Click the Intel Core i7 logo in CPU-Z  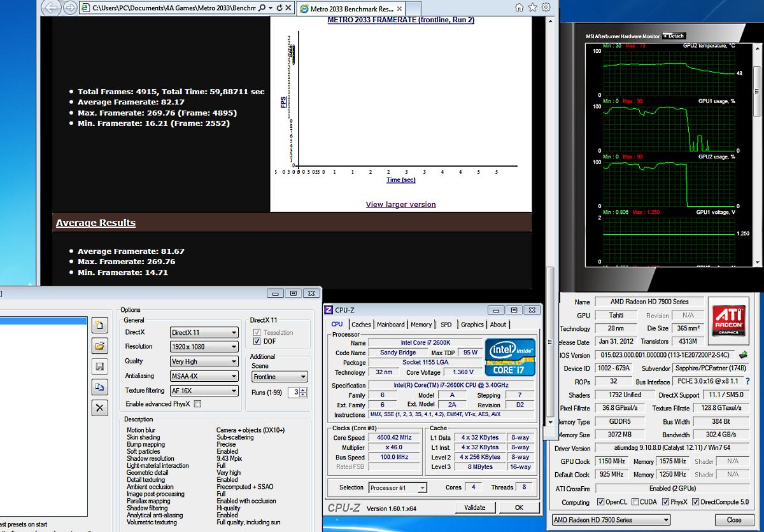coord(510,356)
